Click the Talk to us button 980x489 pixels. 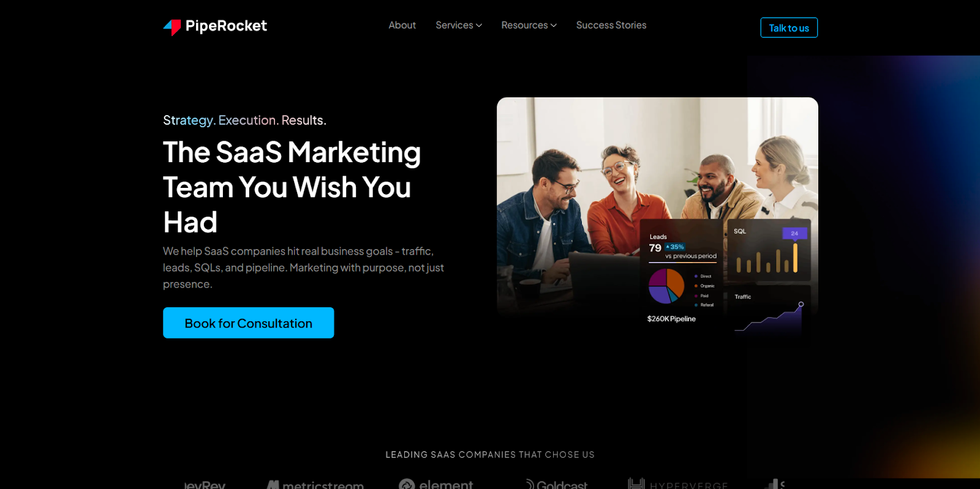[x=789, y=28]
